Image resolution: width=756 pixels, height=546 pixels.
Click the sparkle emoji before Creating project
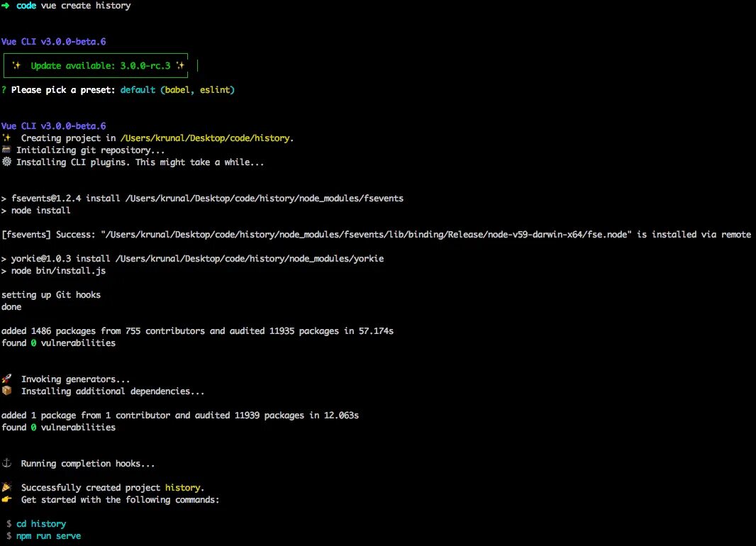click(6, 138)
